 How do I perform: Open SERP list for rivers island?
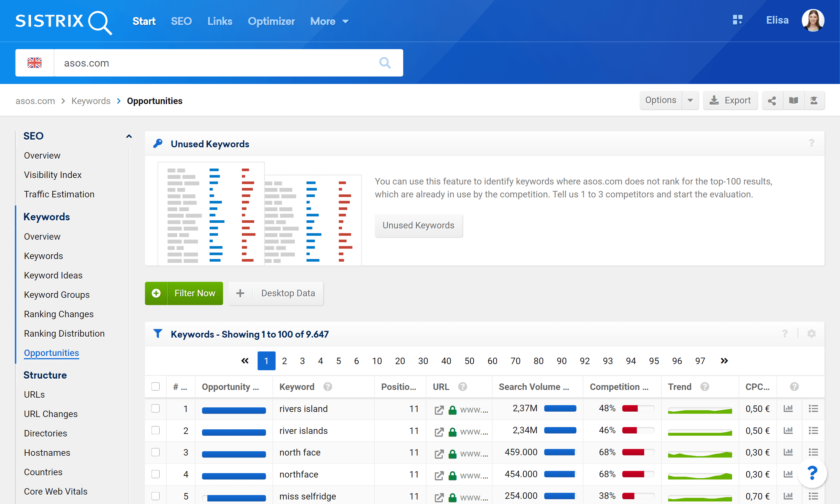pos(813,409)
